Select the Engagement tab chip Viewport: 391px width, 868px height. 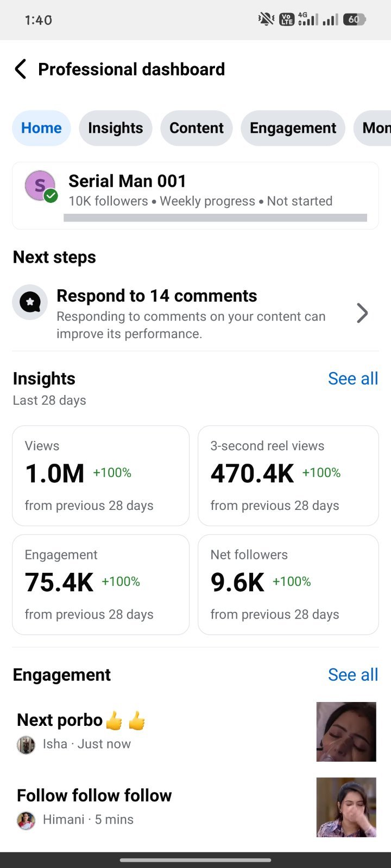click(293, 128)
